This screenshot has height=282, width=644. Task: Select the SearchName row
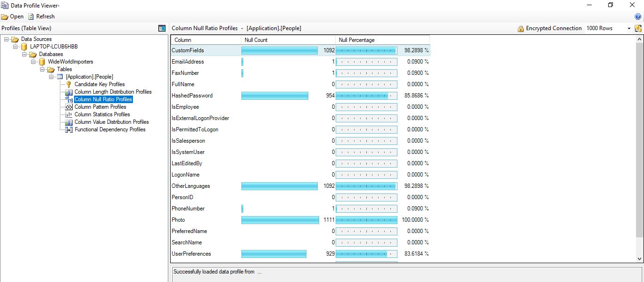[300, 242]
